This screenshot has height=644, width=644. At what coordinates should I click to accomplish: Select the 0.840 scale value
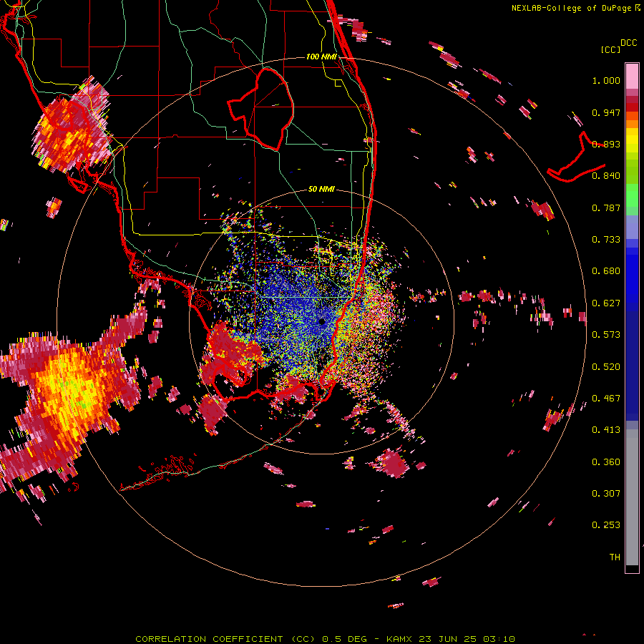606,176
